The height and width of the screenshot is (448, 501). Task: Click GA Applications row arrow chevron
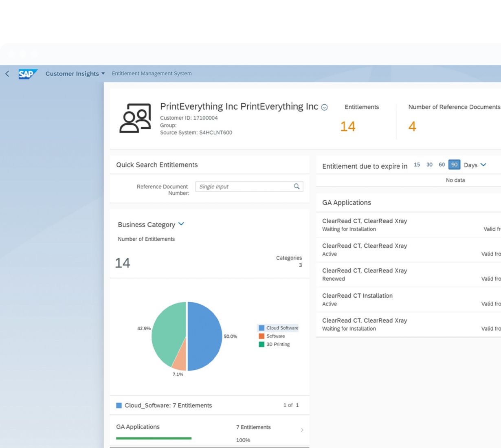[x=302, y=430]
